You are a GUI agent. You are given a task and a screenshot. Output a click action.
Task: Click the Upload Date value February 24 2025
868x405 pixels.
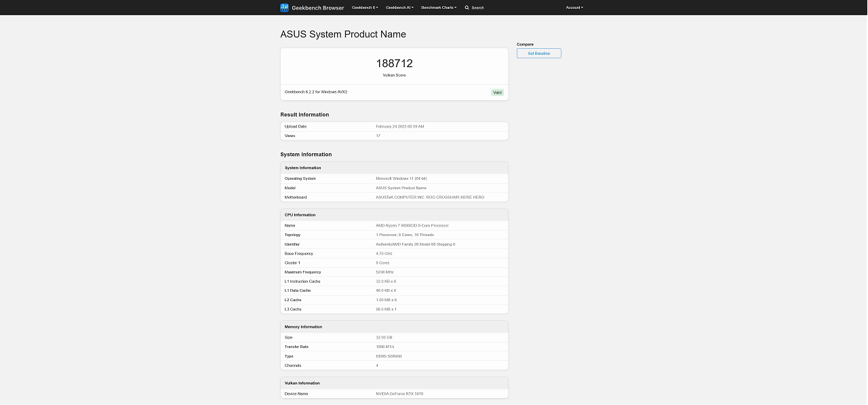pos(400,126)
